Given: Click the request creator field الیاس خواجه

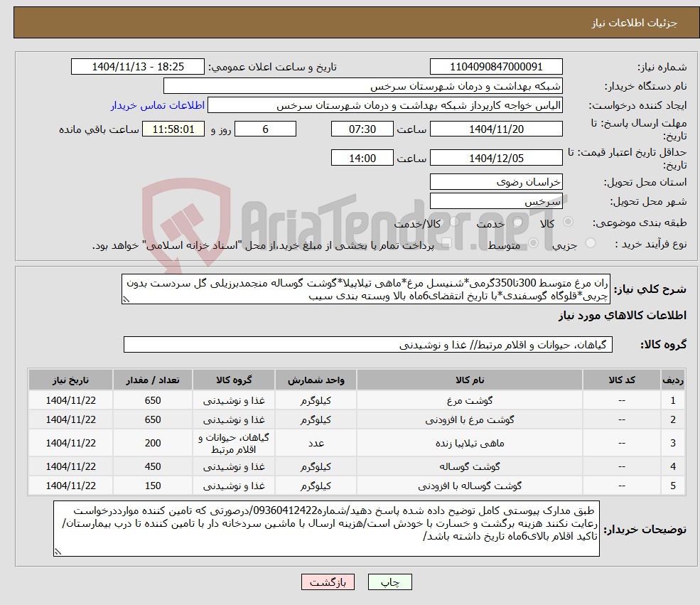Looking at the screenshot, I should 384,105.
